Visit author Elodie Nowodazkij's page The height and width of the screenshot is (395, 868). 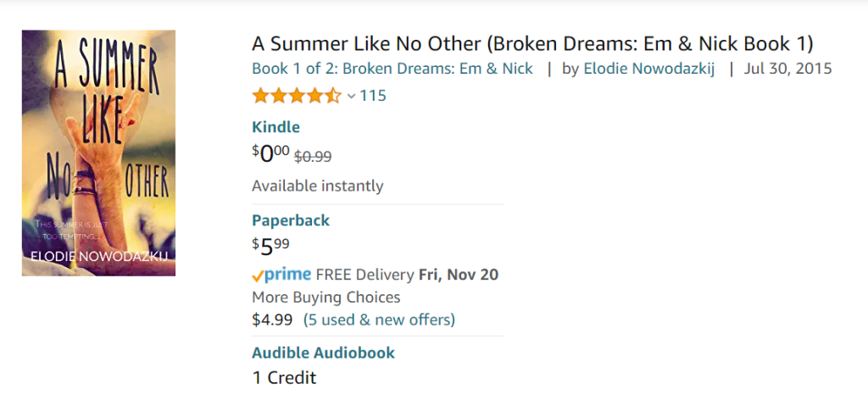[649, 69]
